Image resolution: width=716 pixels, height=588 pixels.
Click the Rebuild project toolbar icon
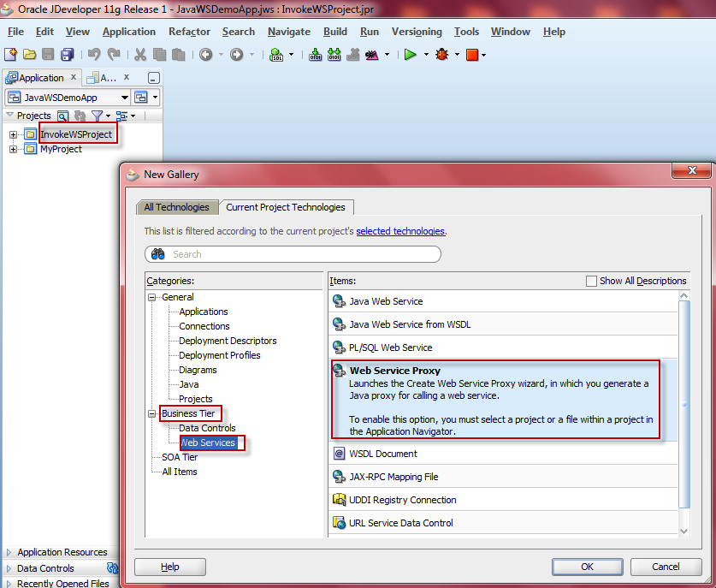pos(334,55)
